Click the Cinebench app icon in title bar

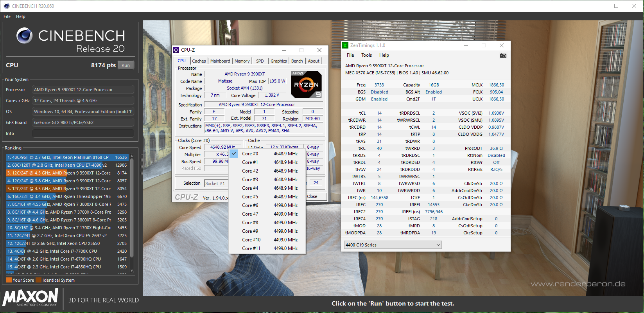6,6
